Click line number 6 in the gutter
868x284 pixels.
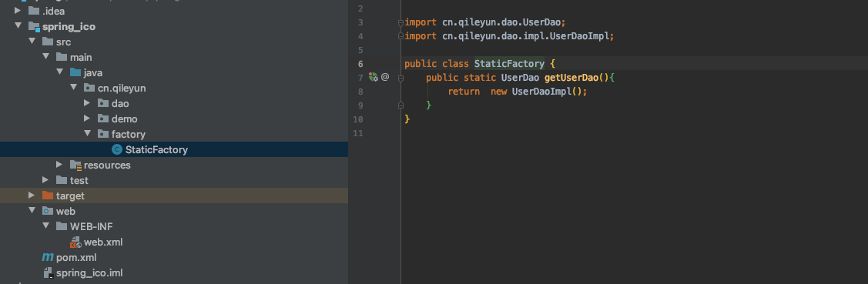[360, 64]
